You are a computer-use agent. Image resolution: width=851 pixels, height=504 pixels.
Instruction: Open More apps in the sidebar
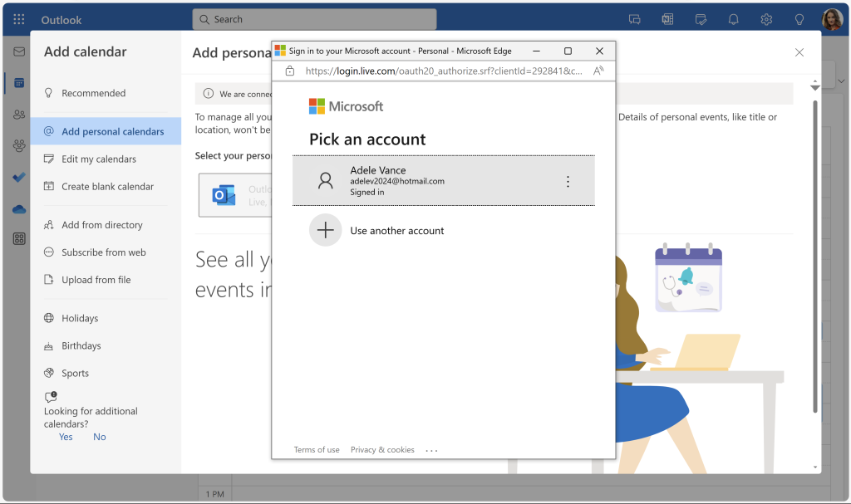click(19, 238)
